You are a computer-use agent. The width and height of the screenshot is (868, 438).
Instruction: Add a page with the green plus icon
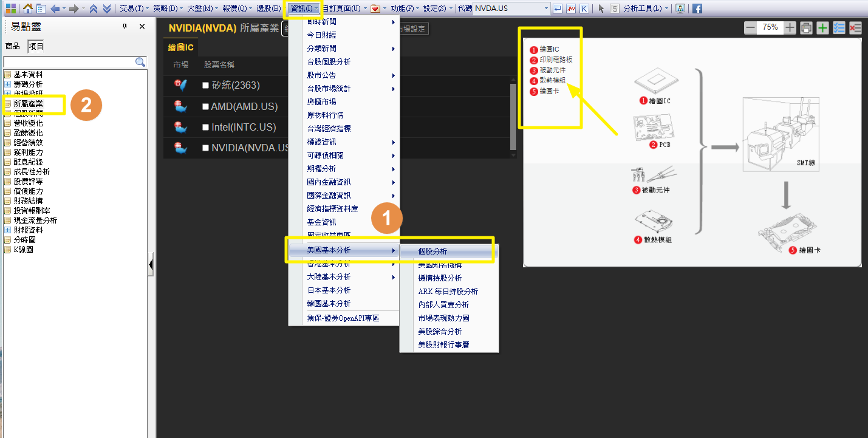(822, 27)
